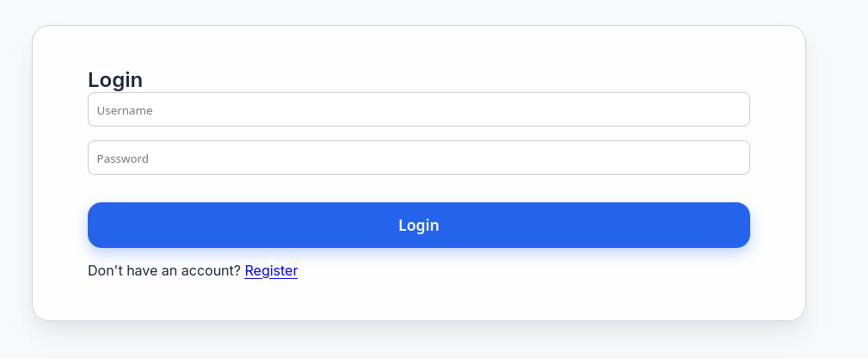Viewport: 868px width, 359px height.
Task: Place cursor in the Username field
Action: pyautogui.click(x=418, y=110)
